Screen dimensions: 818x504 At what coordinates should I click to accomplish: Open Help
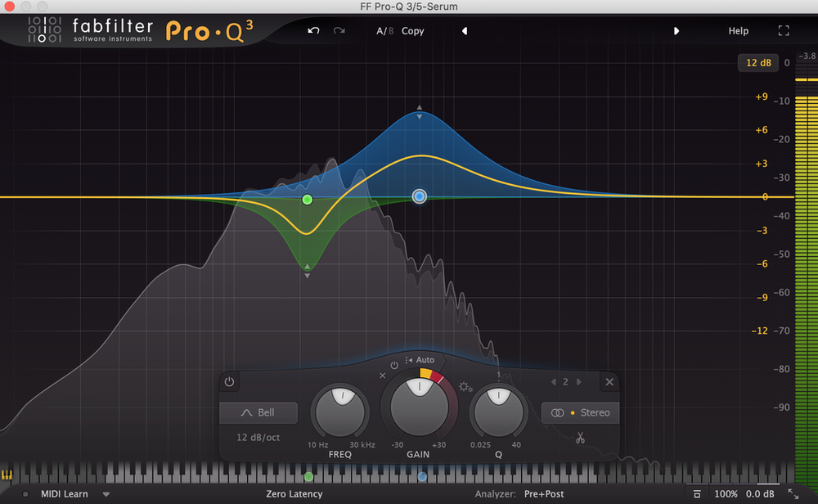click(737, 30)
